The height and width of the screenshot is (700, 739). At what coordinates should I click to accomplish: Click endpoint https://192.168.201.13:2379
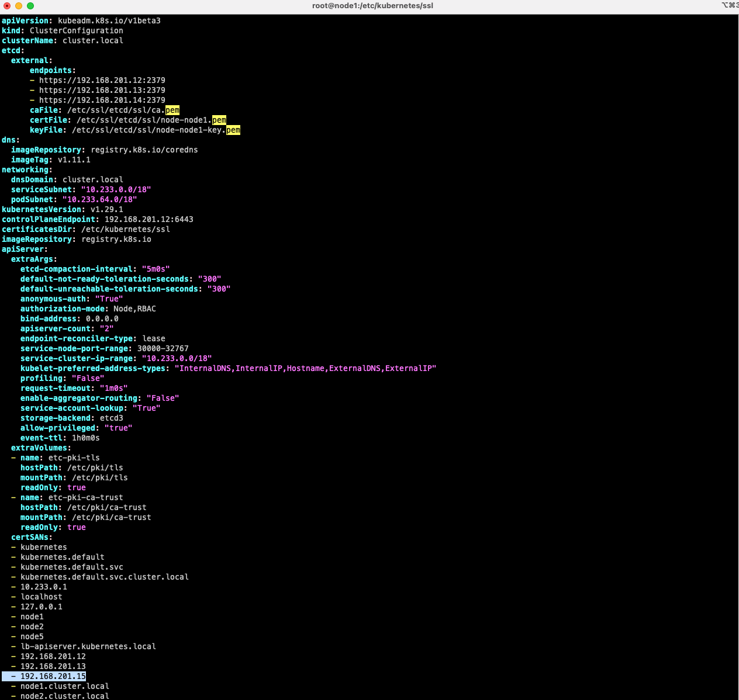click(102, 90)
